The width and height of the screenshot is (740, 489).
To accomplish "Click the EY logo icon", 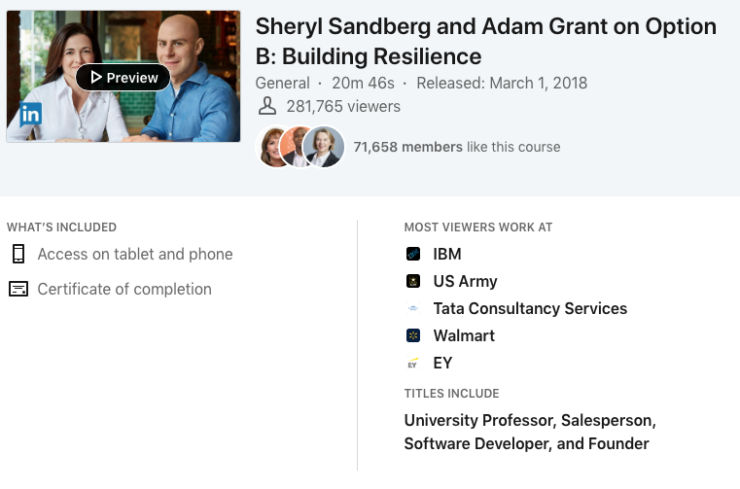I will pyautogui.click(x=413, y=363).
